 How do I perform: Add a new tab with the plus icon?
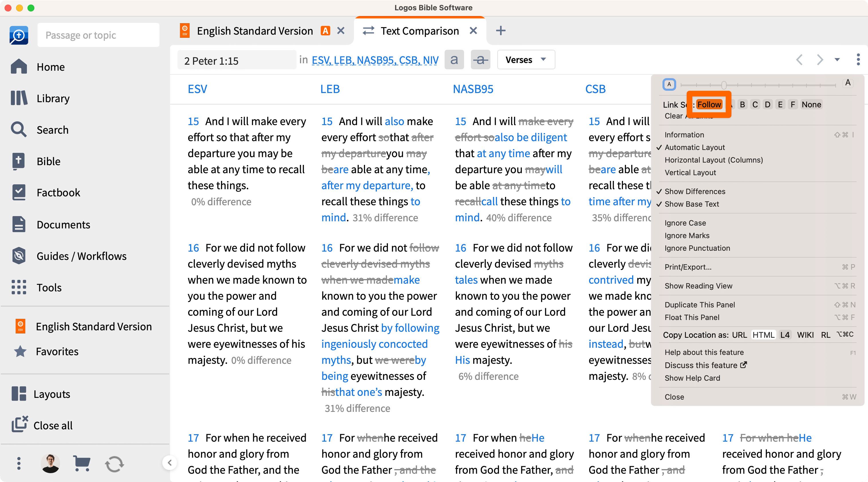[501, 31]
